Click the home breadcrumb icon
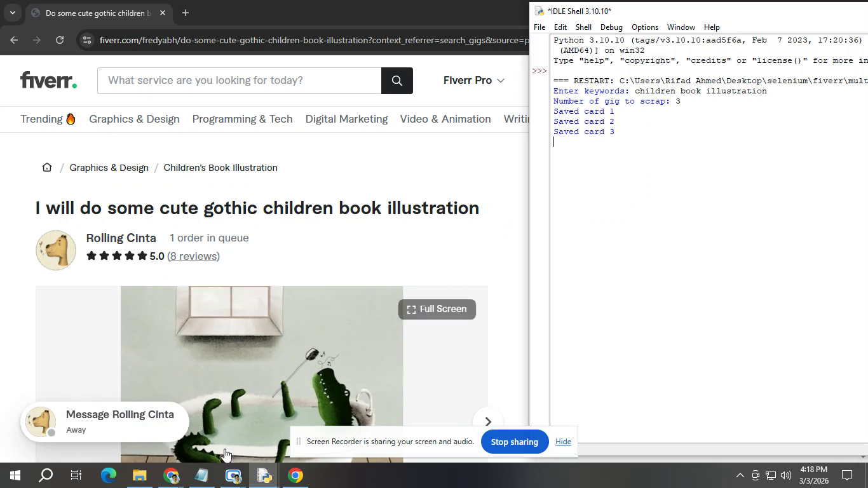Screen dimensions: 868x488 pos(46,168)
